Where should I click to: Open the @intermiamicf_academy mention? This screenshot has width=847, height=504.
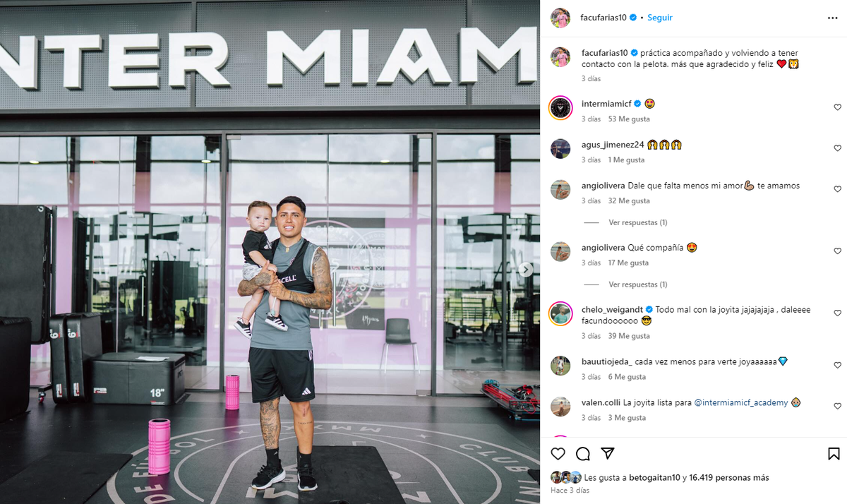[741, 402]
